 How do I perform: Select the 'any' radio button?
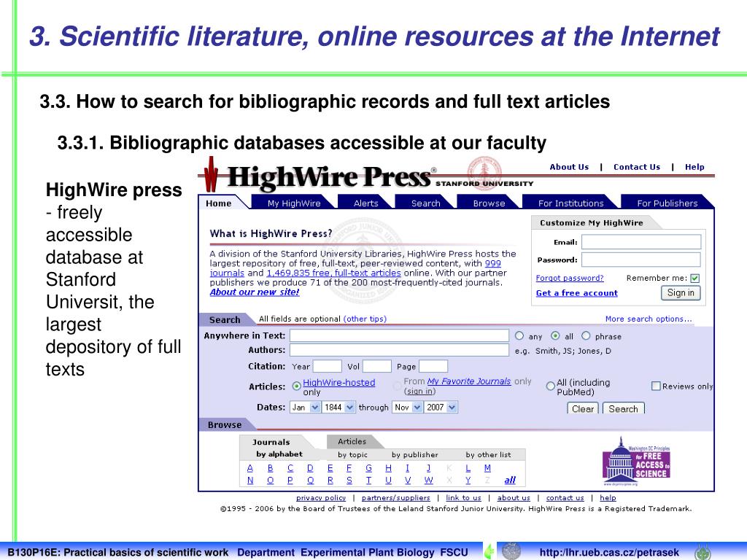click(x=519, y=335)
